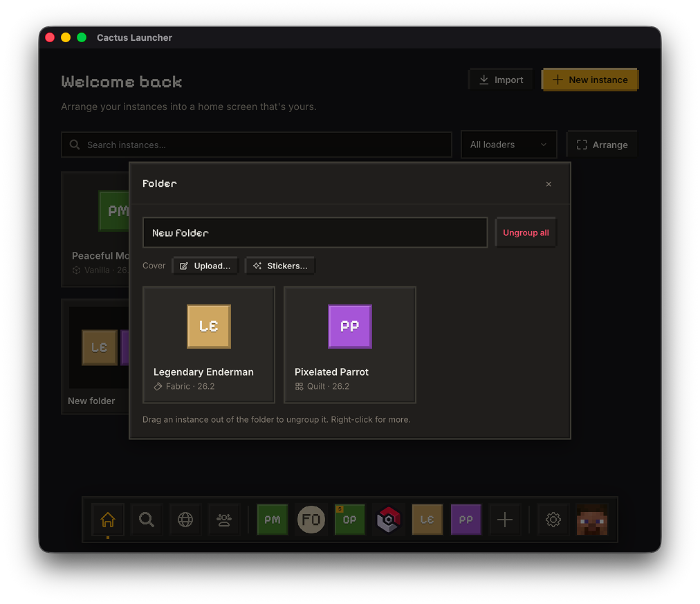Viewport: 700px width, 604px height.
Task: Expand the All loaders dropdown
Action: (x=509, y=145)
